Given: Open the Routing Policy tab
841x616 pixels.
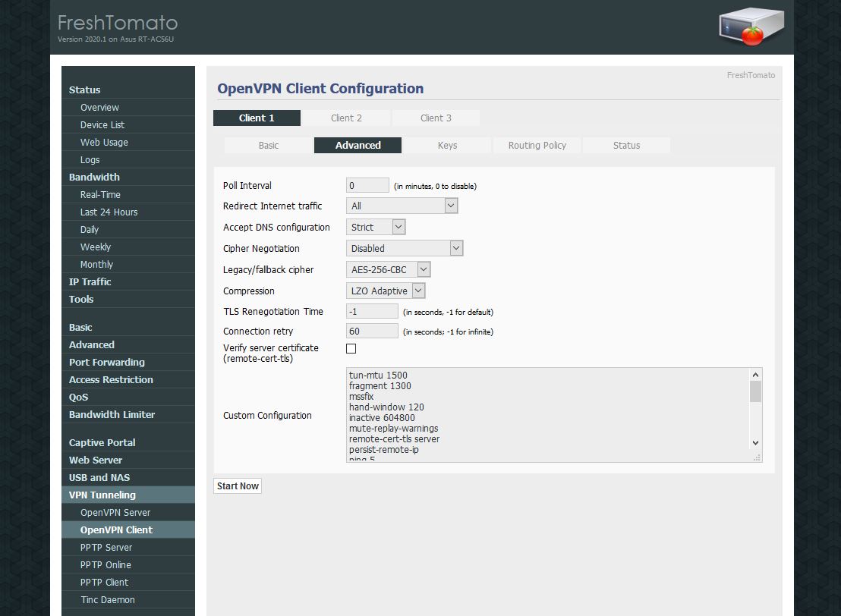Looking at the screenshot, I should coord(537,146).
